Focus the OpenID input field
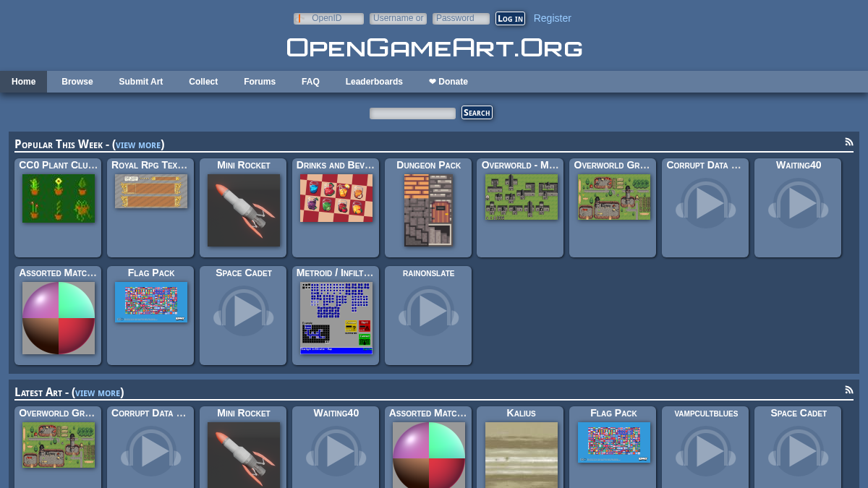The width and height of the screenshot is (868, 488). pyautogui.click(x=328, y=19)
